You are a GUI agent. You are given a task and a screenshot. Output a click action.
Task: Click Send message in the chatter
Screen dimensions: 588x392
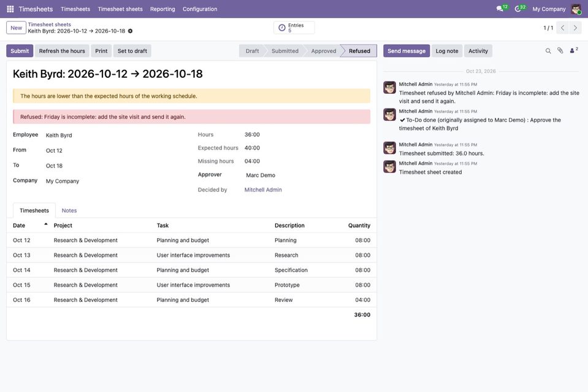coord(407,51)
